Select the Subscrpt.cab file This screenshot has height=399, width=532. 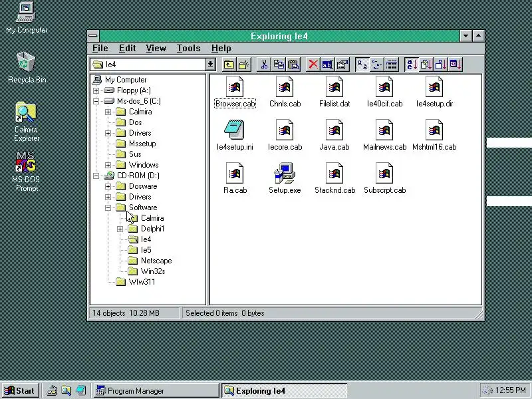click(x=384, y=178)
